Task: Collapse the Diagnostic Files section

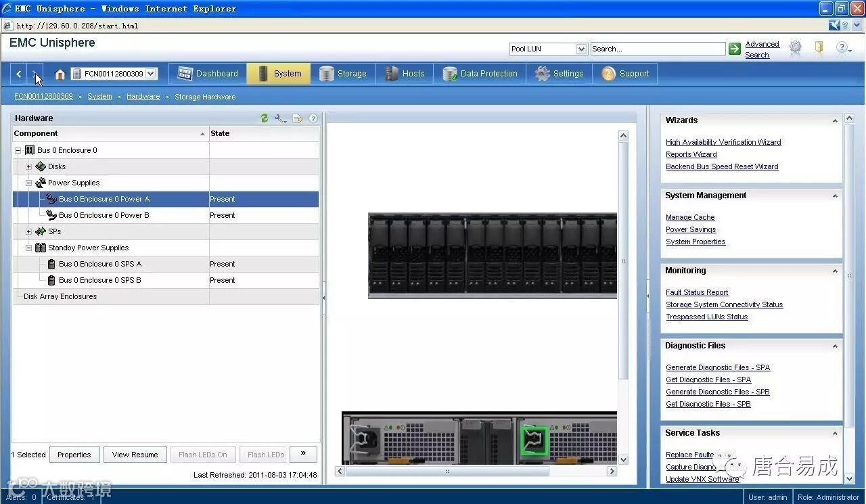Action: click(835, 346)
